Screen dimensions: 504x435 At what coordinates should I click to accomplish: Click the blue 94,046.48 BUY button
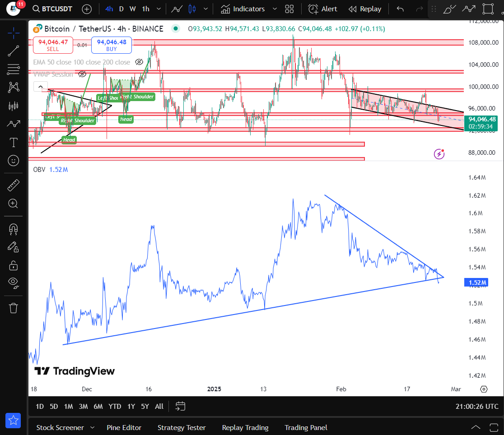click(x=112, y=45)
